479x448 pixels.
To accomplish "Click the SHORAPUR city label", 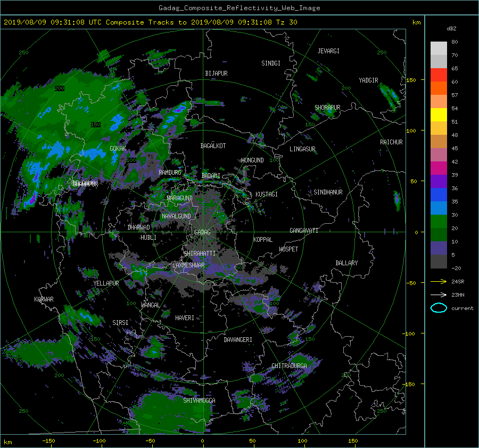I will coord(327,108).
